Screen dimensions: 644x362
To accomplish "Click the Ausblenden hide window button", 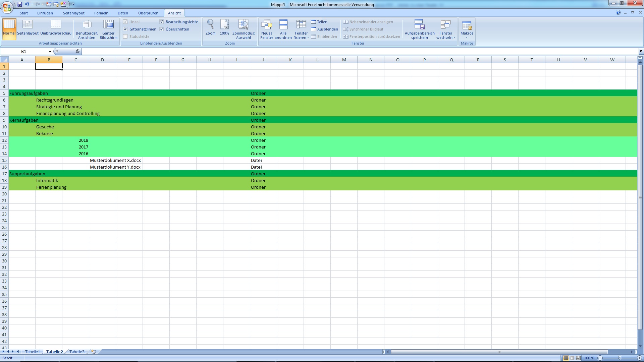I will 324,29.
